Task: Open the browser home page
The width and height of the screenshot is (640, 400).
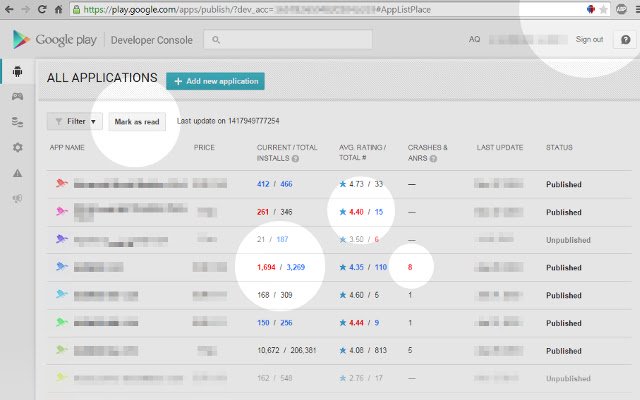Action: click(58, 9)
